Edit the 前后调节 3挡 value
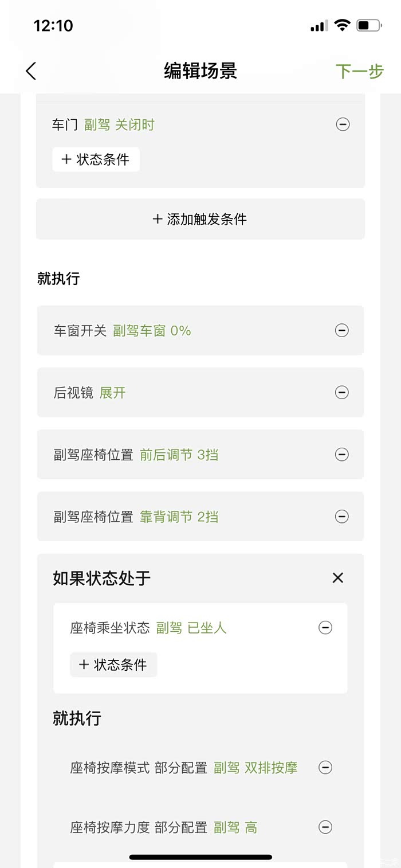Viewport: 401px width, 868px height. 179,455
